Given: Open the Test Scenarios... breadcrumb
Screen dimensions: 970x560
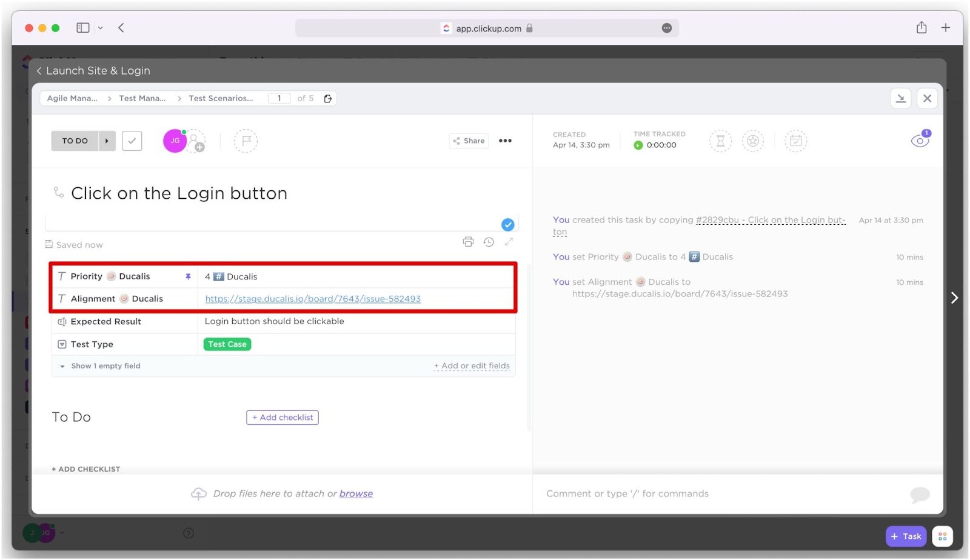Looking at the screenshot, I should coord(221,98).
